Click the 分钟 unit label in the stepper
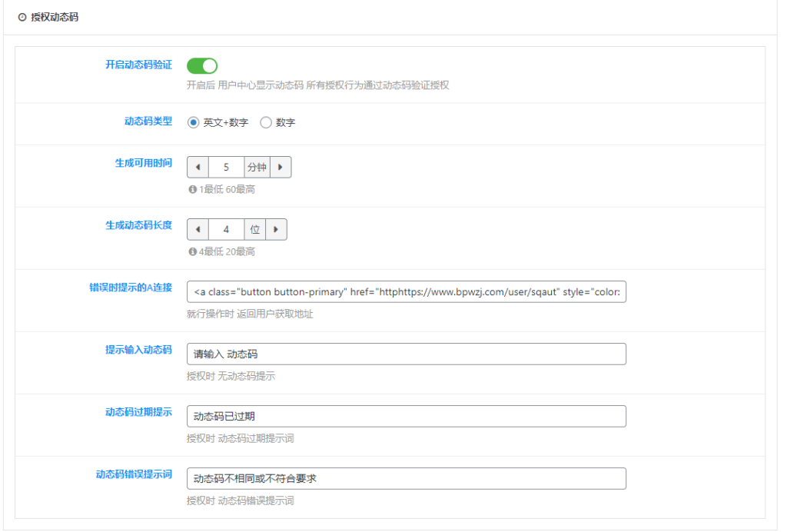The height and width of the screenshot is (532, 787). coord(256,167)
